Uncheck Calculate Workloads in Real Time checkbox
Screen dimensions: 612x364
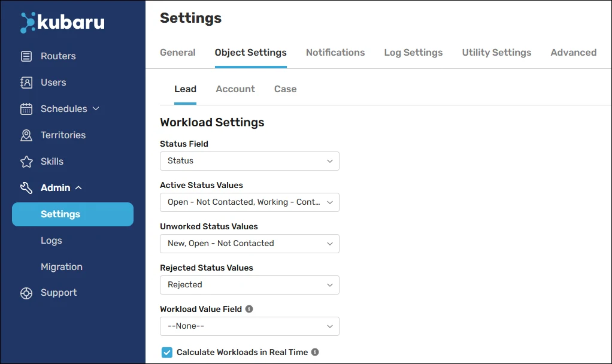(x=166, y=352)
